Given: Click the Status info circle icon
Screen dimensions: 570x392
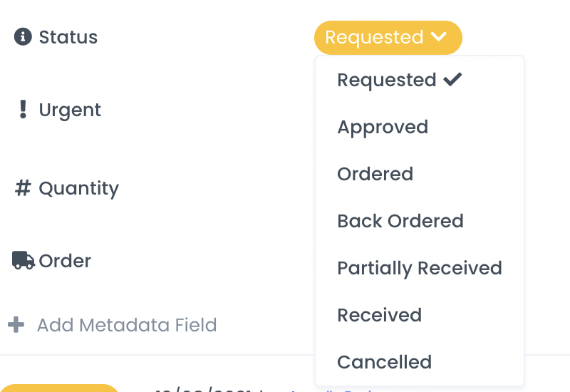Looking at the screenshot, I should click(x=23, y=37).
